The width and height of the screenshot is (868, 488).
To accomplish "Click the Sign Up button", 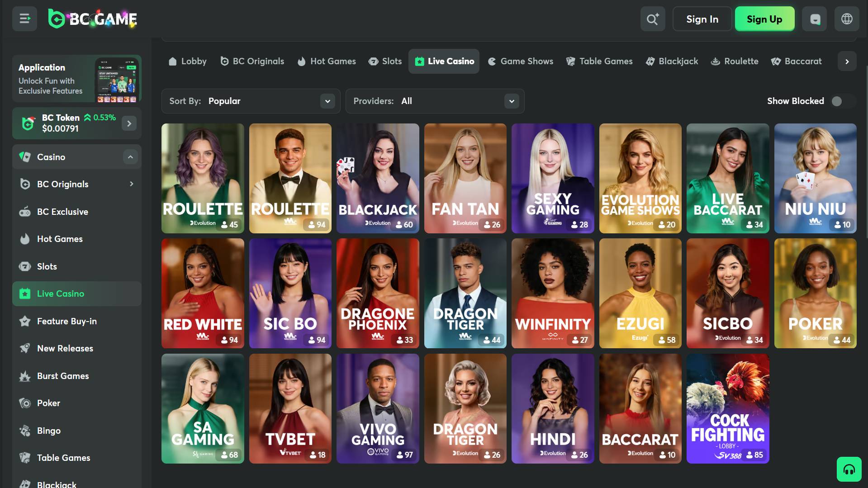I will coord(764,19).
